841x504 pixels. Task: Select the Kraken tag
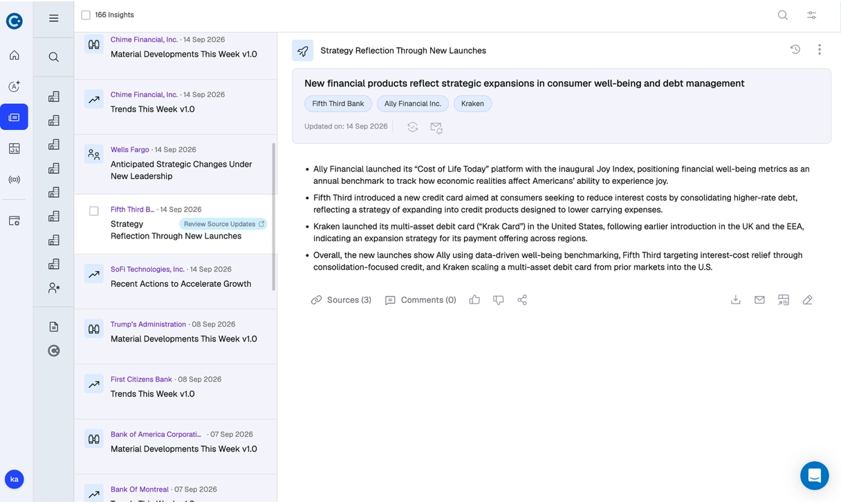473,104
